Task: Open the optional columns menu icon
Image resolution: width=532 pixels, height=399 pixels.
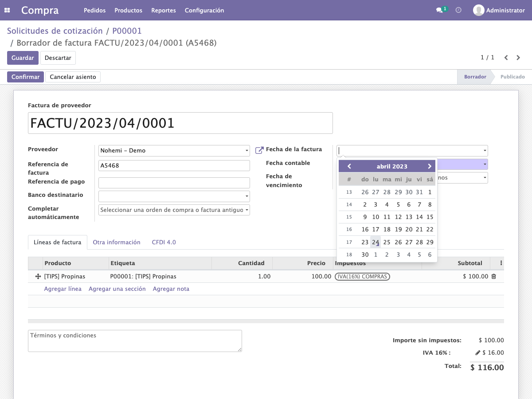Action: pos(501,263)
